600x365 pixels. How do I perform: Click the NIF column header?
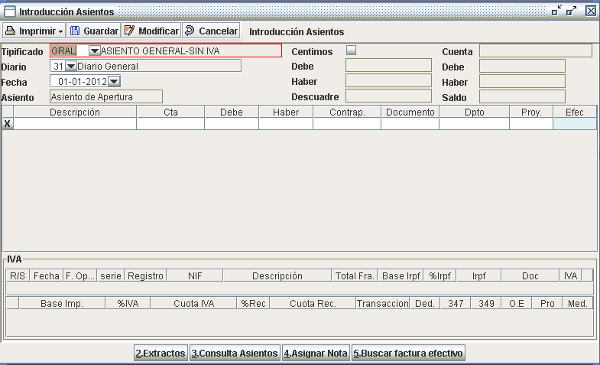(x=195, y=275)
